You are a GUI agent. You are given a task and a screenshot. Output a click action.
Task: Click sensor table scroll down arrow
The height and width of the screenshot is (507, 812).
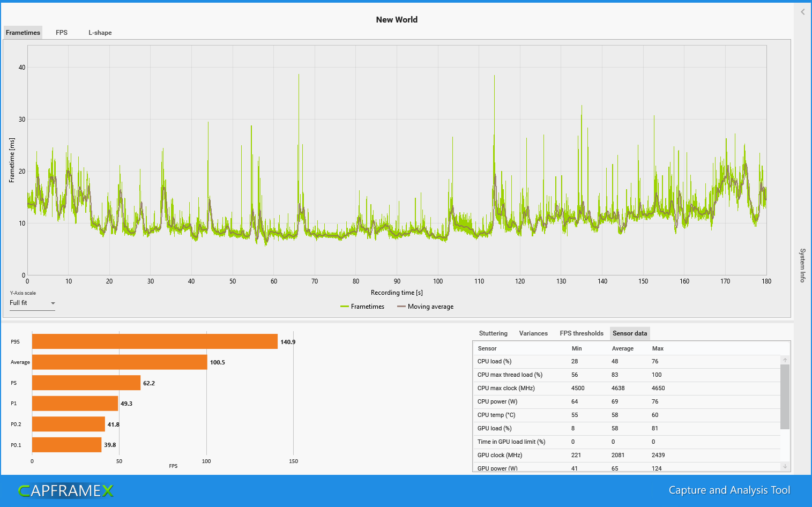coord(785,466)
